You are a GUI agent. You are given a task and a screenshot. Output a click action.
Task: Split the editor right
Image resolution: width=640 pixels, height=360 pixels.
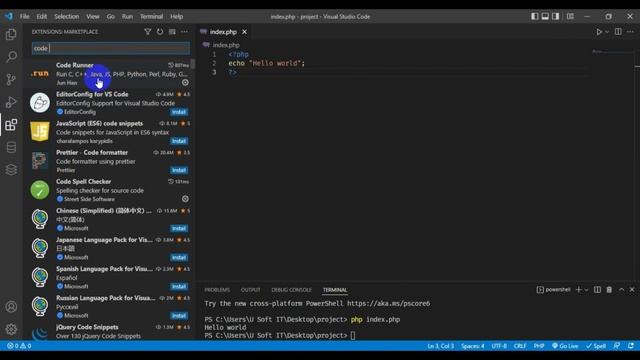click(x=618, y=32)
